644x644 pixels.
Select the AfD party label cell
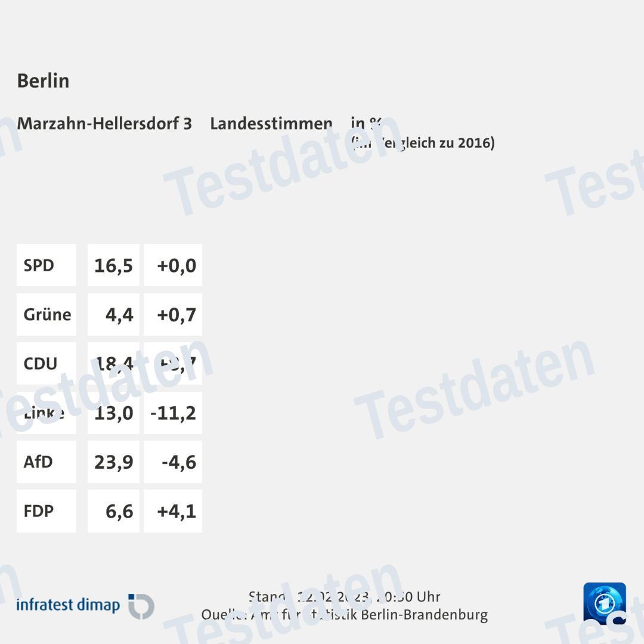click(47, 462)
